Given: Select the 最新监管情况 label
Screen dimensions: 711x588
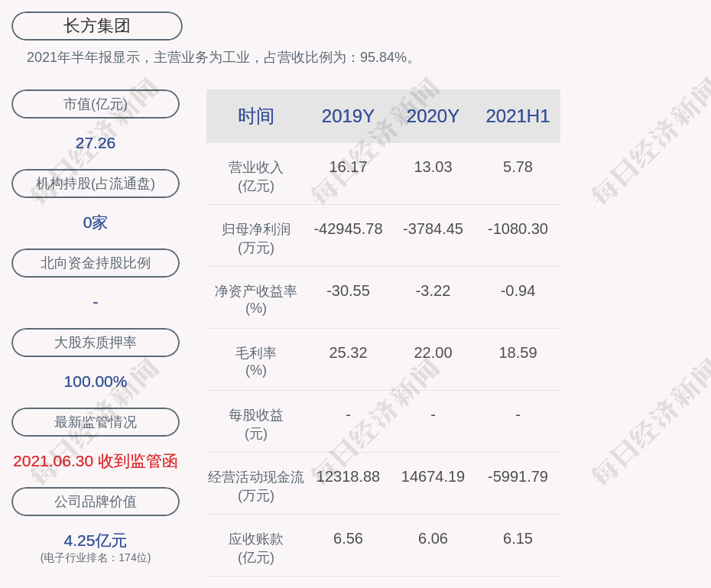Looking at the screenshot, I should tap(96, 422).
